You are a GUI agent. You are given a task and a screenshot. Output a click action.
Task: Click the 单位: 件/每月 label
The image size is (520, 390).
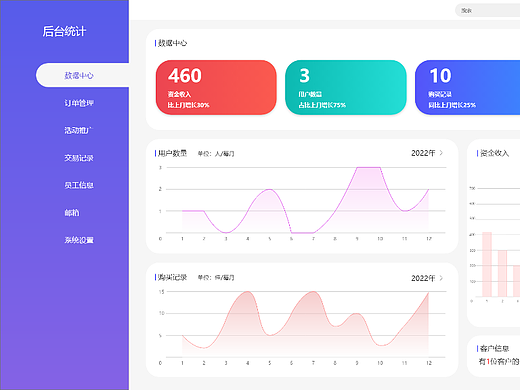pyautogui.click(x=216, y=278)
